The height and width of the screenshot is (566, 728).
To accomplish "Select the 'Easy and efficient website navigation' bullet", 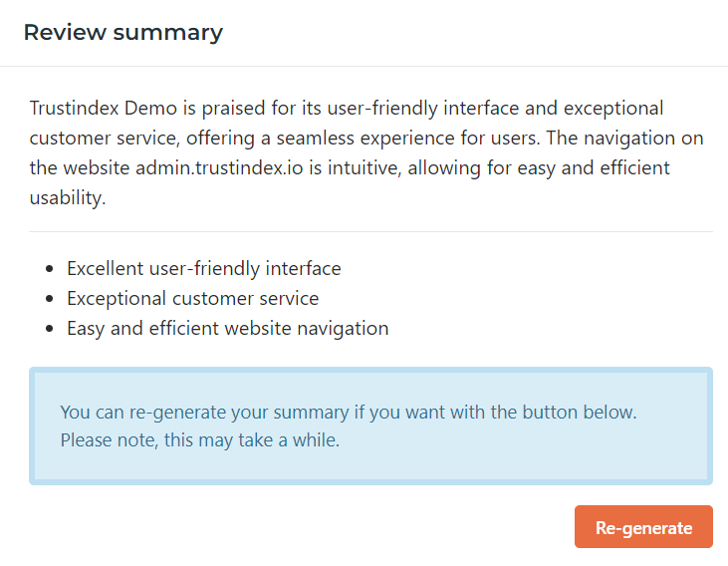I will tap(227, 328).
